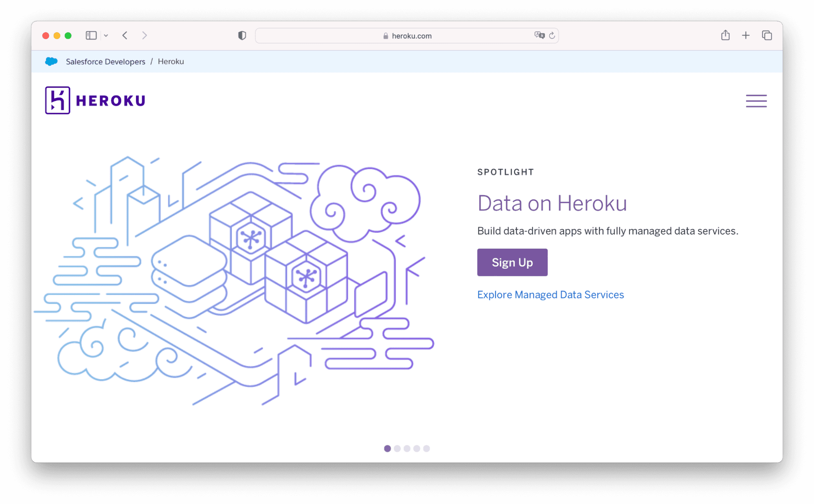Click the SPOTLIGHT label
Viewport: 814px width, 504px height.
(505, 172)
